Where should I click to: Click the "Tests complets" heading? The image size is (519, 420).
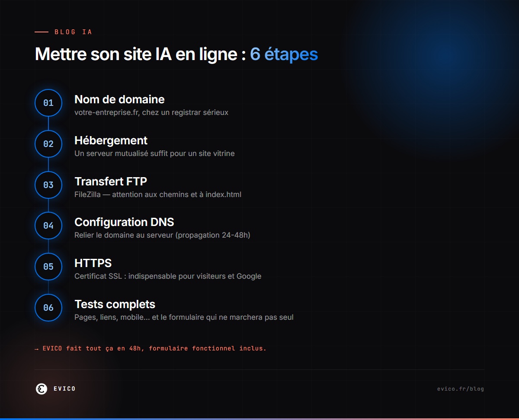click(115, 304)
